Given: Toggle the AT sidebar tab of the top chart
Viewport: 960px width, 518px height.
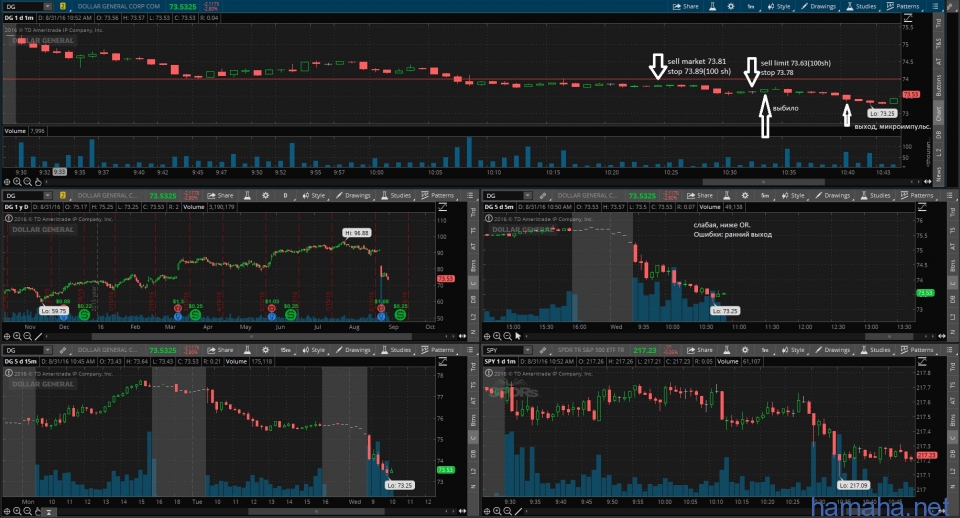Looking at the screenshot, I should pyautogui.click(x=938, y=61).
